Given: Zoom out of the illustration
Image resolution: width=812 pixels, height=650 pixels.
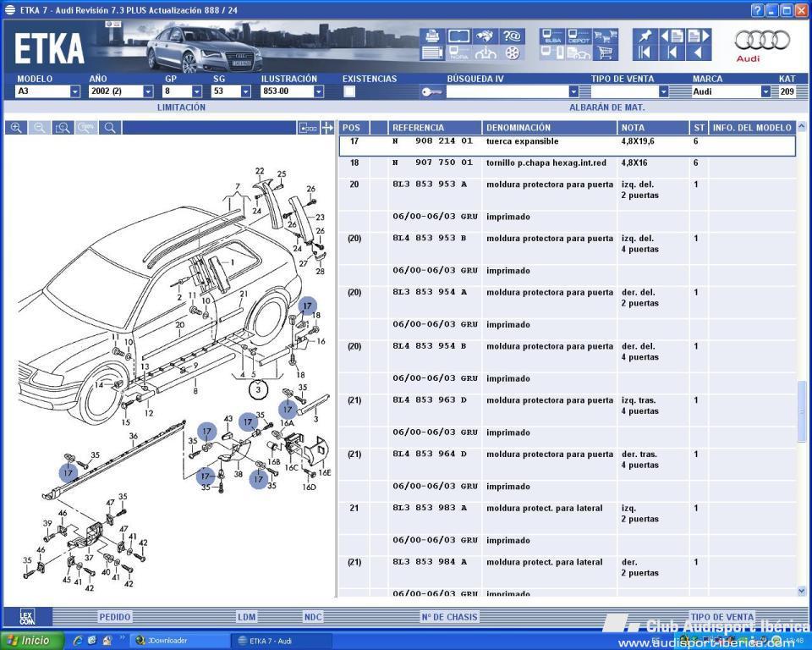Looking at the screenshot, I should (x=40, y=128).
